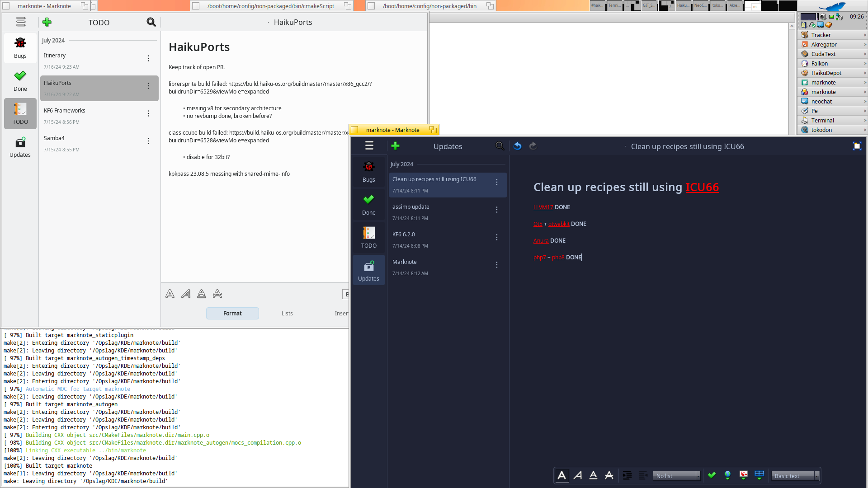Select the Itinerary note
The image size is (868, 488).
pyautogui.click(x=99, y=61)
